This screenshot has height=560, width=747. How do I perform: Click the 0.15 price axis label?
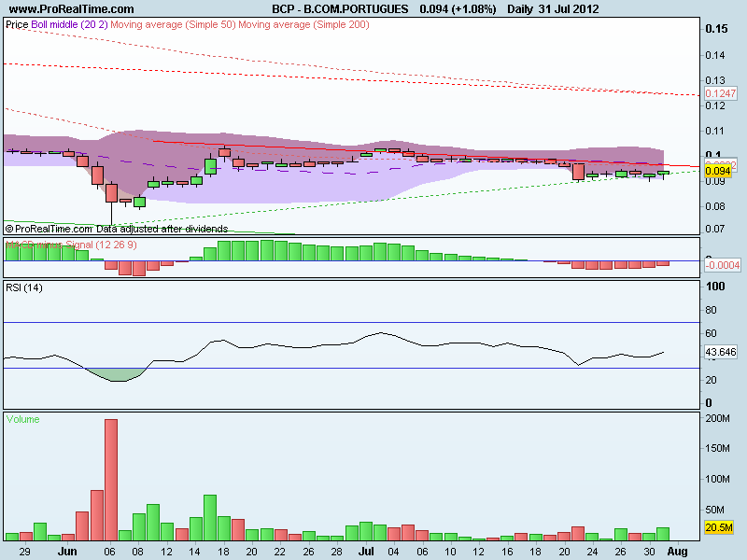(x=716, y=29)
